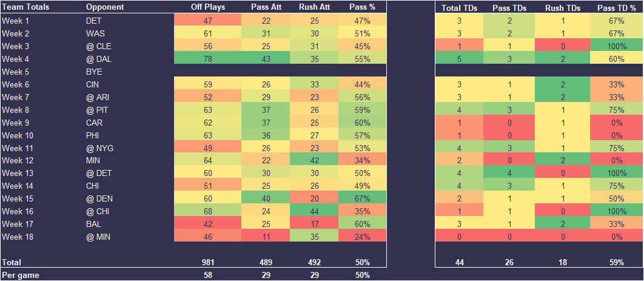644x281 pixels.
Task: Click the Rush TDs column header
Action: (x=562, y=7)
